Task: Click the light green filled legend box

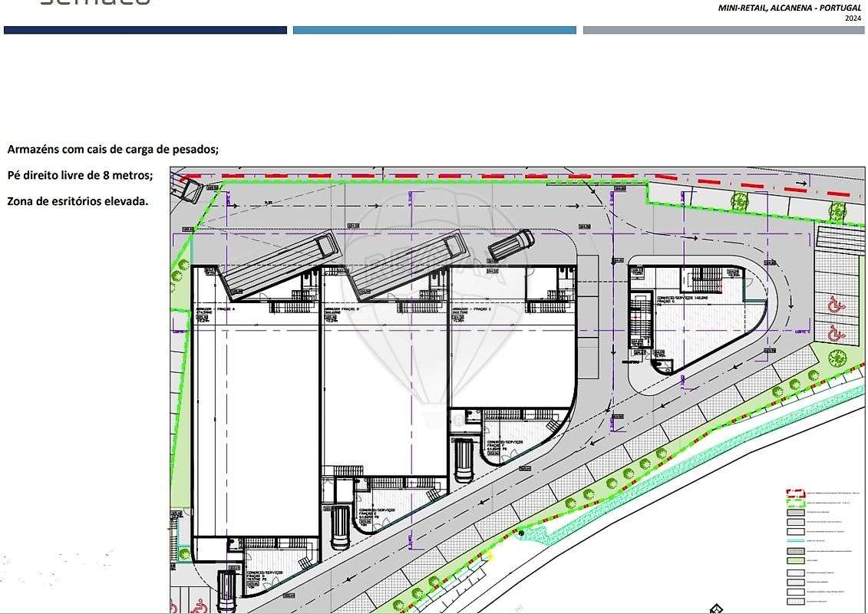Action: click(x=796, y=561)
